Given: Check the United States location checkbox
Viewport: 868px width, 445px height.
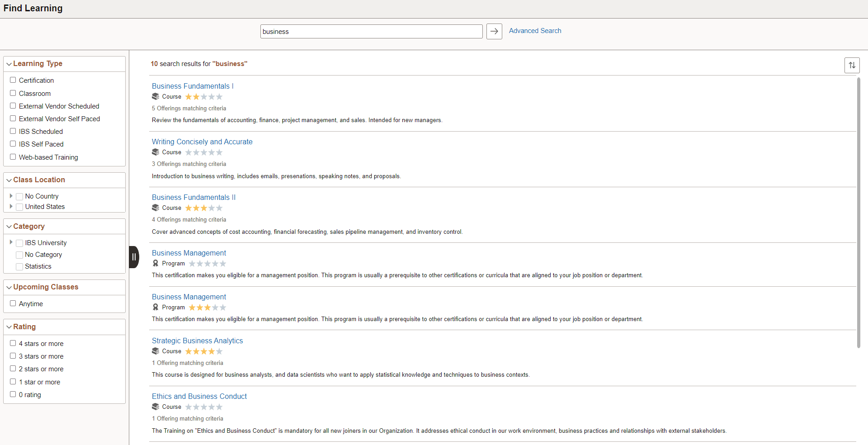Looking at the screenshot, I should pyautogui.click(x=19, y=207).
